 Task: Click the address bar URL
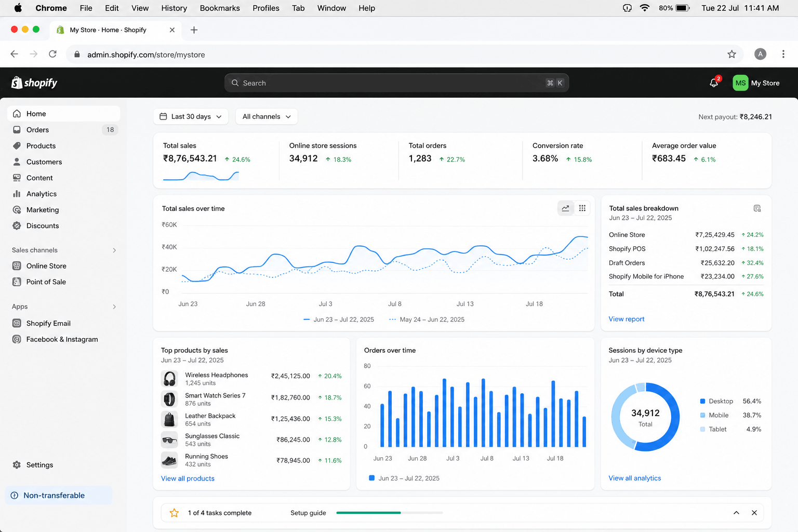146,55
